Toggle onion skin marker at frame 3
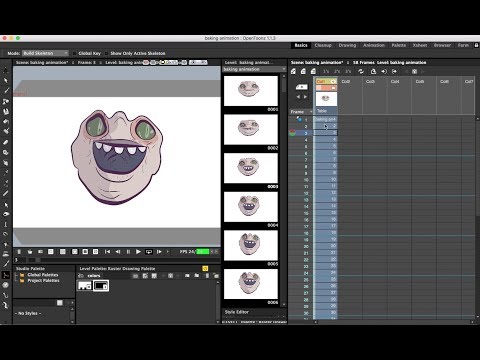Screen dimensions: 480x360 point(293,133)
